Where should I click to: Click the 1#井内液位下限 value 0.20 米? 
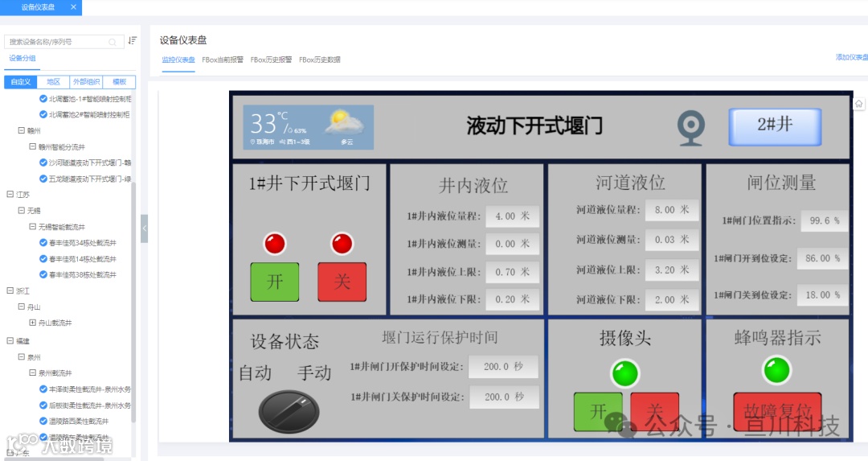point(513,299)
